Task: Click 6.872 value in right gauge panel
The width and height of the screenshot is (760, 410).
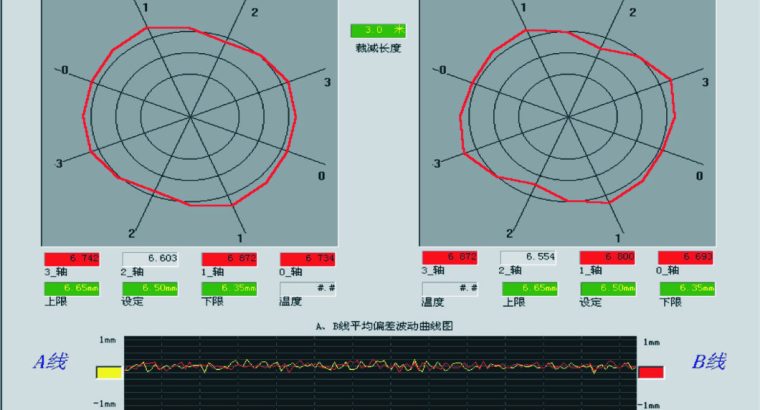Action: click(x=449, y=257)
